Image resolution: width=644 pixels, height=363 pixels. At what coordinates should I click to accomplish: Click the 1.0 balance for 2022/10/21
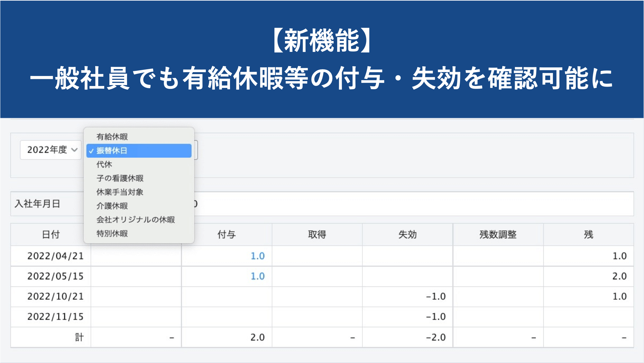coord(619,297)
